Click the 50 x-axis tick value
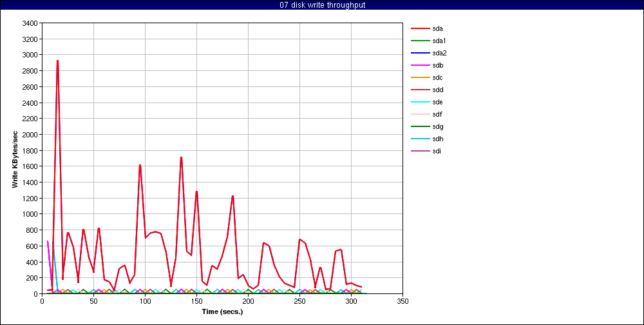This screenshot has height=325, width=644. [x=93, y=301]
